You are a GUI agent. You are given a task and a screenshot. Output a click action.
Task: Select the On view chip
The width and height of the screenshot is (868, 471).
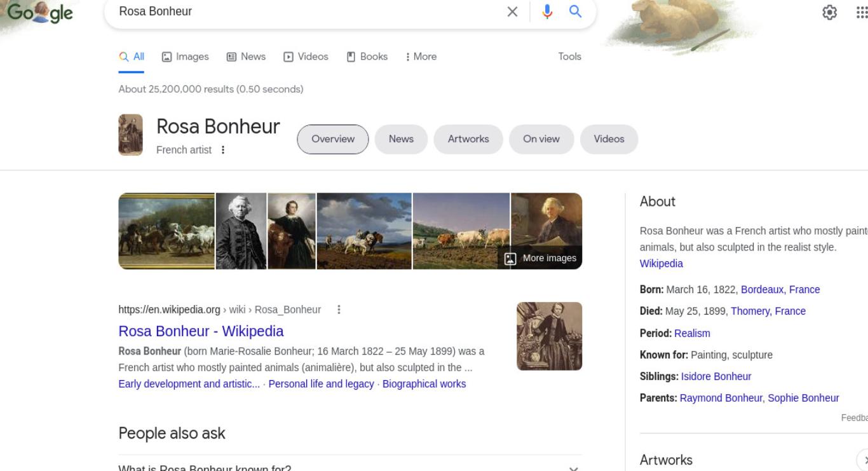pyautogui.click(x=541, y=139)
